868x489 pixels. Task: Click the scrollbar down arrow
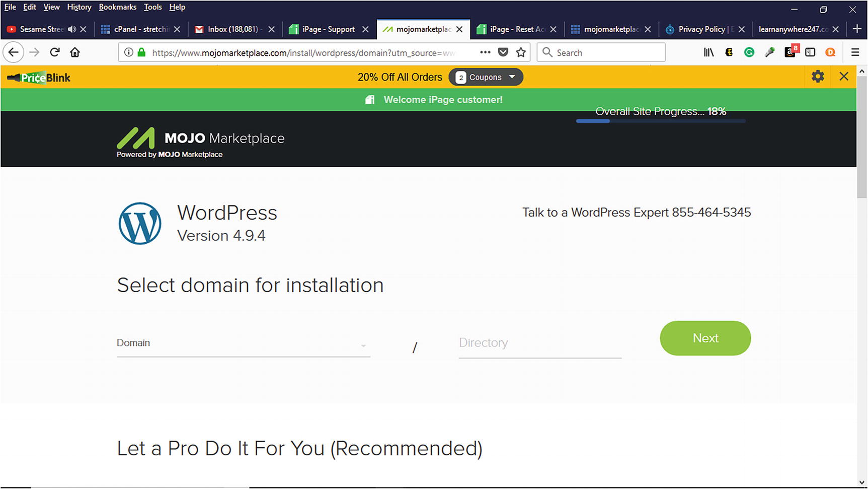(x=862, y=482)
